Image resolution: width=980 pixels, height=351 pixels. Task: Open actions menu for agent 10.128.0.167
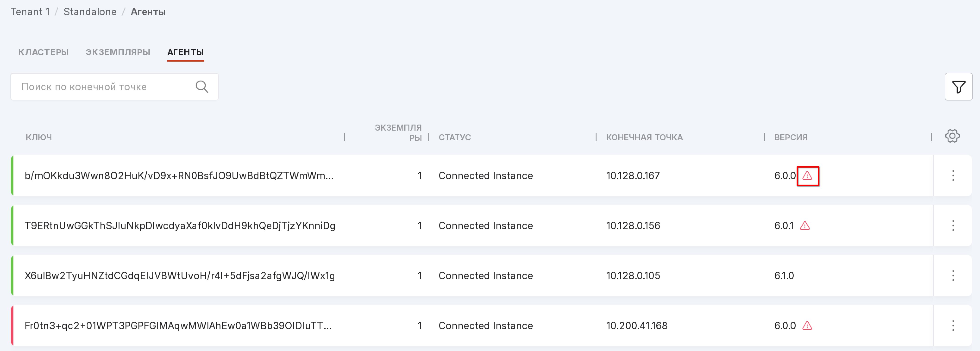coord(953,176)
